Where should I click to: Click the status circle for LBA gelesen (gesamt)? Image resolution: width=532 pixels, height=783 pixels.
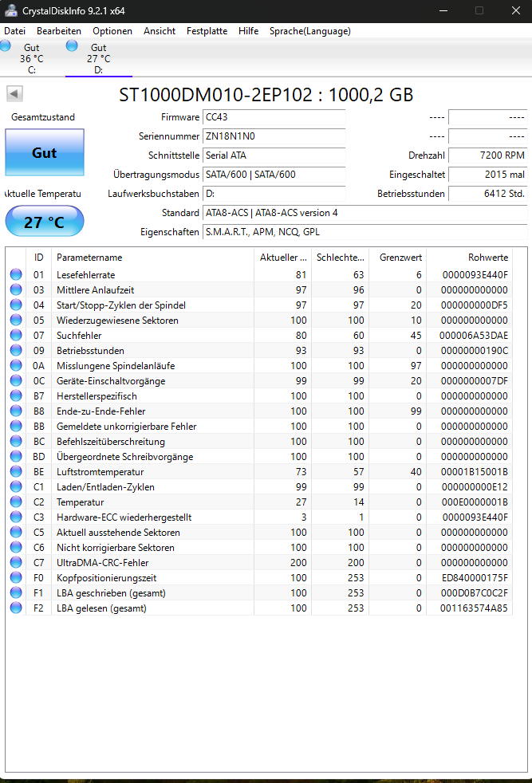[x=16, y=608]
